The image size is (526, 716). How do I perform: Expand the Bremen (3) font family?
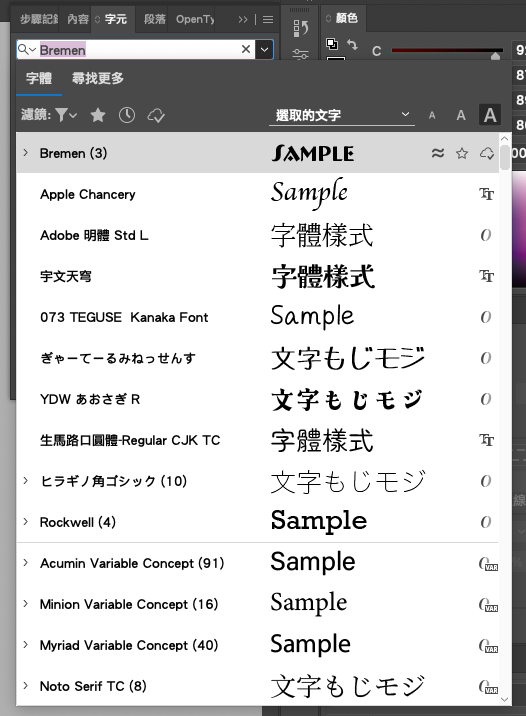(x=26, y=153)
